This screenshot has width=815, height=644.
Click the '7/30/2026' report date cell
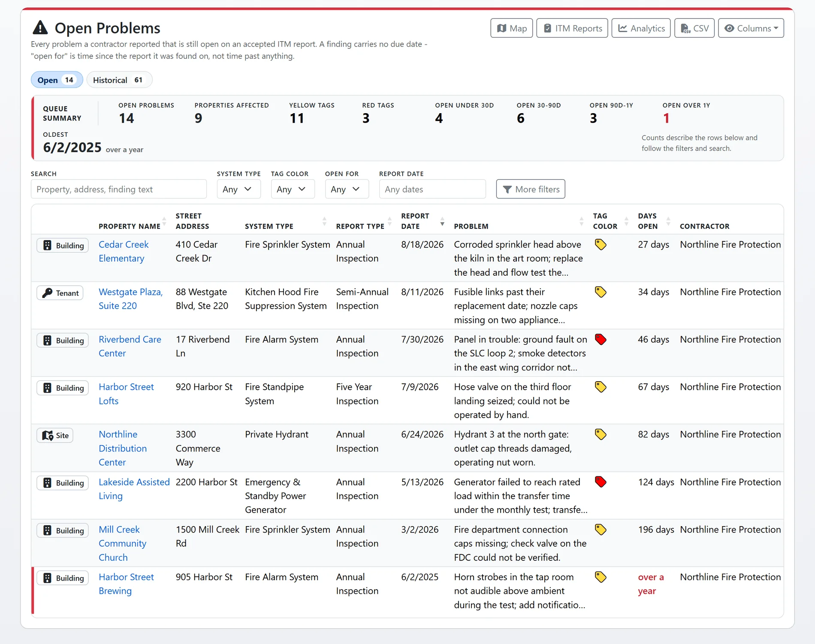pyautogui.click(x=423, y=339)
